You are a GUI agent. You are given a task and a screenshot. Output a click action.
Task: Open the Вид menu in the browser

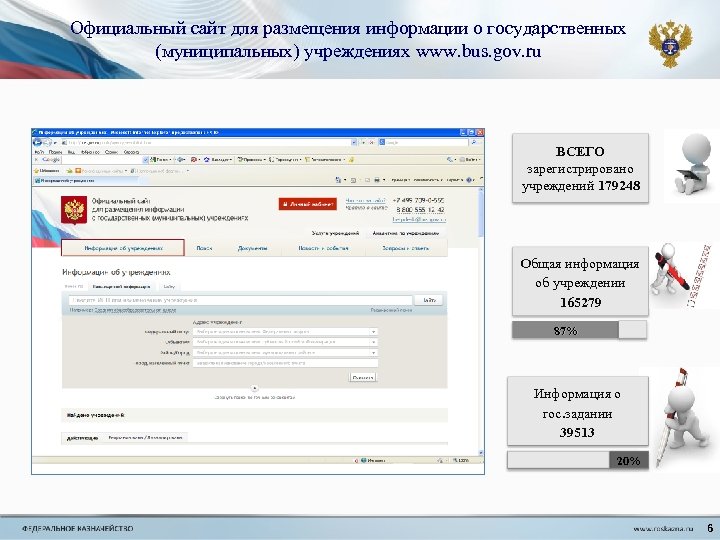[71, 152]
